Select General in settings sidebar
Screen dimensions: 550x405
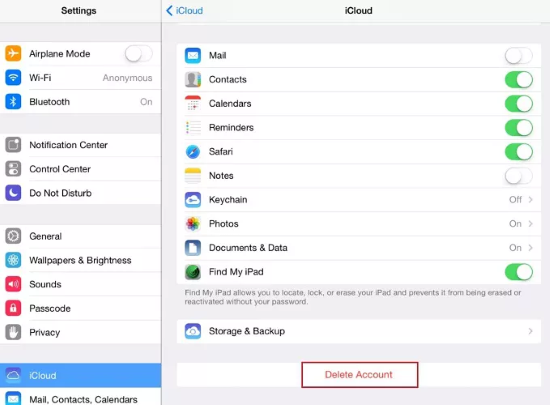(x=81, y=236)
